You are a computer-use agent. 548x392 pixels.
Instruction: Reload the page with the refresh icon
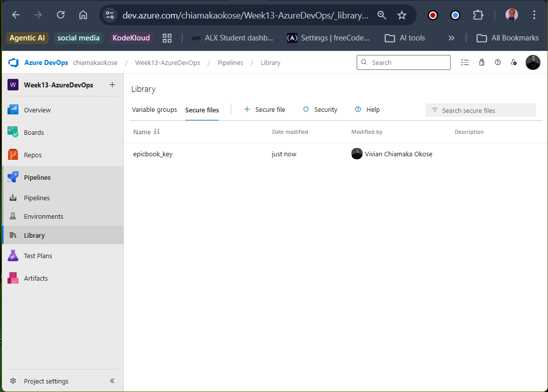pyautogui.click(x=61, y=15)
